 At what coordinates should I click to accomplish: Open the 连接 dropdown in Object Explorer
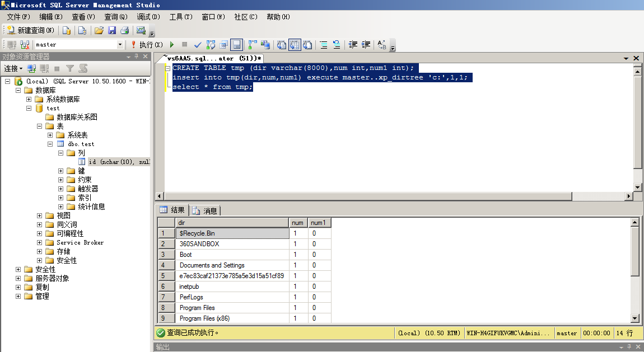point(13,68)
